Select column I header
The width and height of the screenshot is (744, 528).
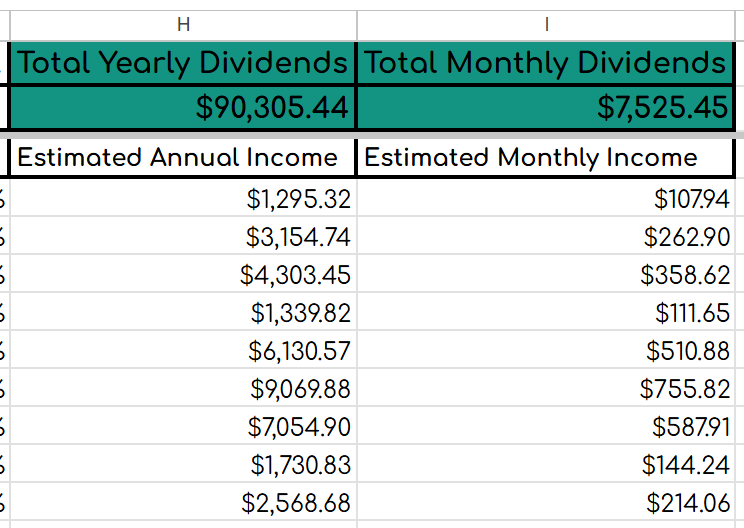pos(546,25)
